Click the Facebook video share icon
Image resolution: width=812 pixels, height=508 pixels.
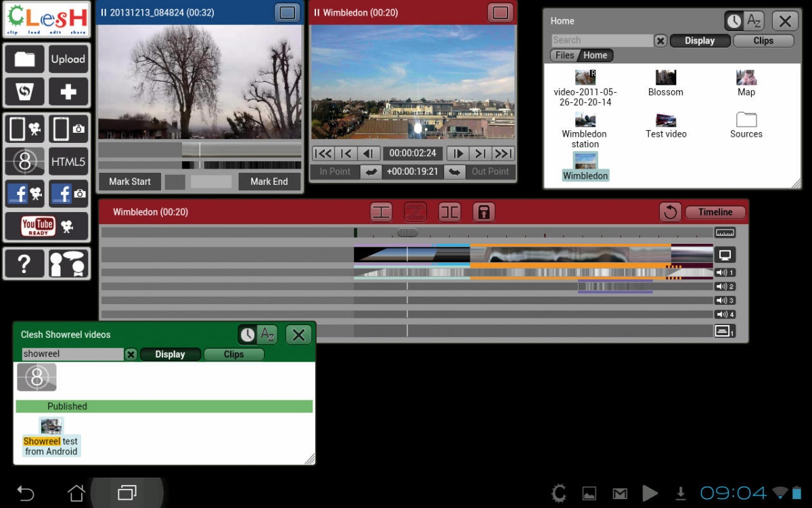tap(25, 194)
